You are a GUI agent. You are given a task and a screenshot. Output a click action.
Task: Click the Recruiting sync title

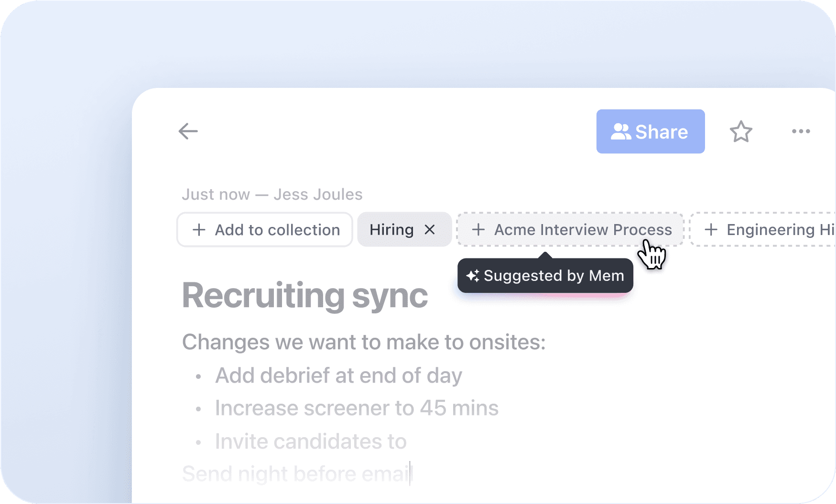[304, 296]
